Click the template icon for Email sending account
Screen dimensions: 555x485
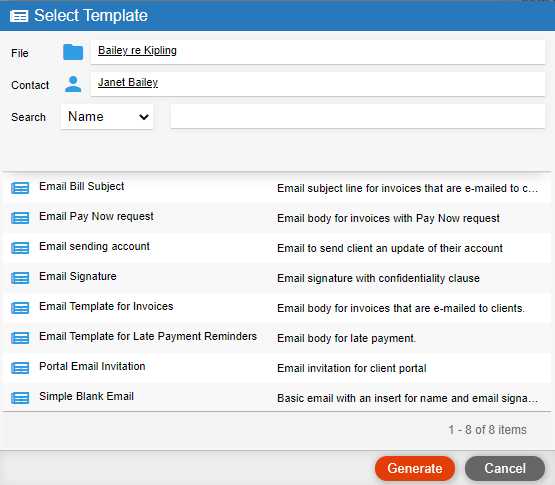click(x=20, y=248)
